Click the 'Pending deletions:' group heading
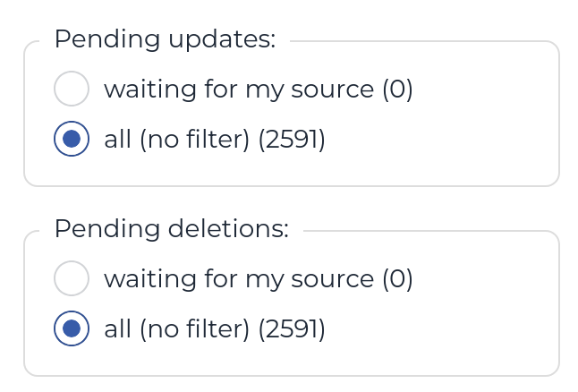 [x=172, y=229]
